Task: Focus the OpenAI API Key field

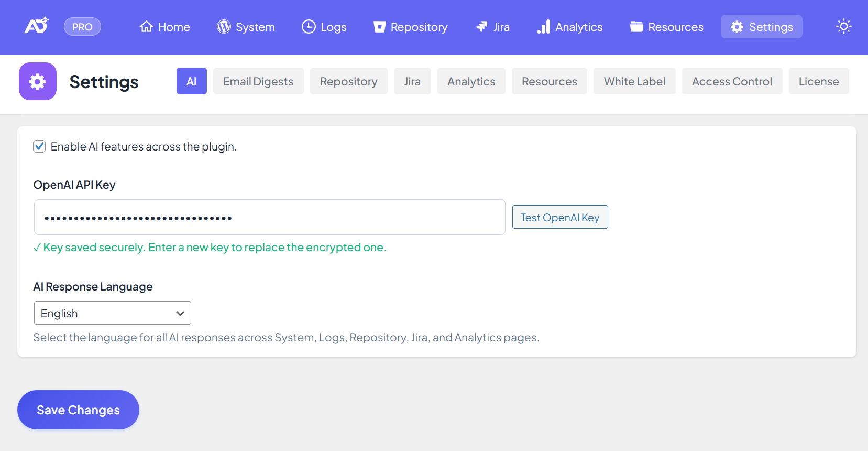Action: 269,217
